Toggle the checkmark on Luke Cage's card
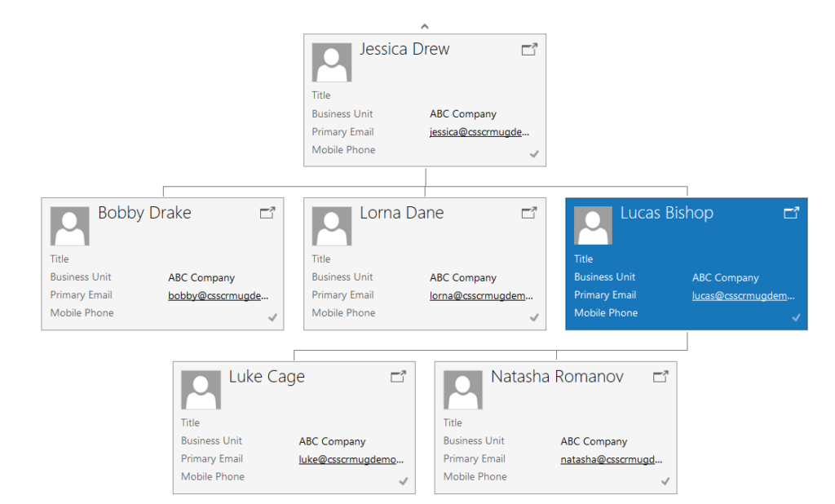Viewport: 835px width, 504px height. tap(403, 481)
